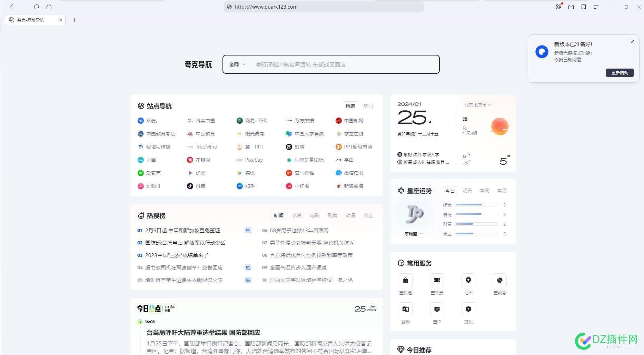The image size is (644, 355).
Task: Switch to the 本周 horoscope tab
Action: (485, 191)
